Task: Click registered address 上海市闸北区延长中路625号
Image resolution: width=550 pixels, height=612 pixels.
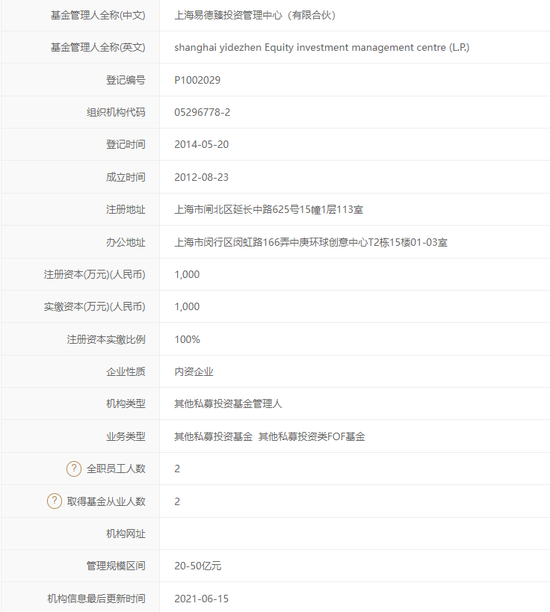Action: 237,210
